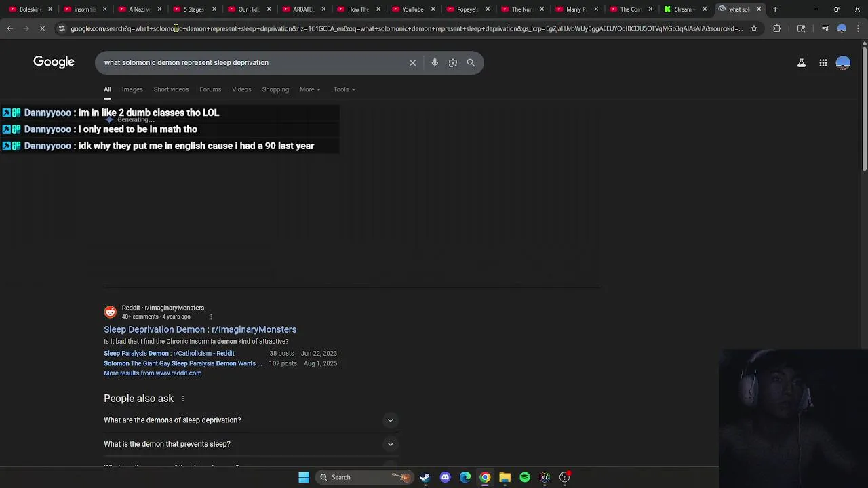Image resolution: width=868 pixels, height=488 pixels.
Task: Click the Reddit favicon beside result
Action: (x=110, y=312)
